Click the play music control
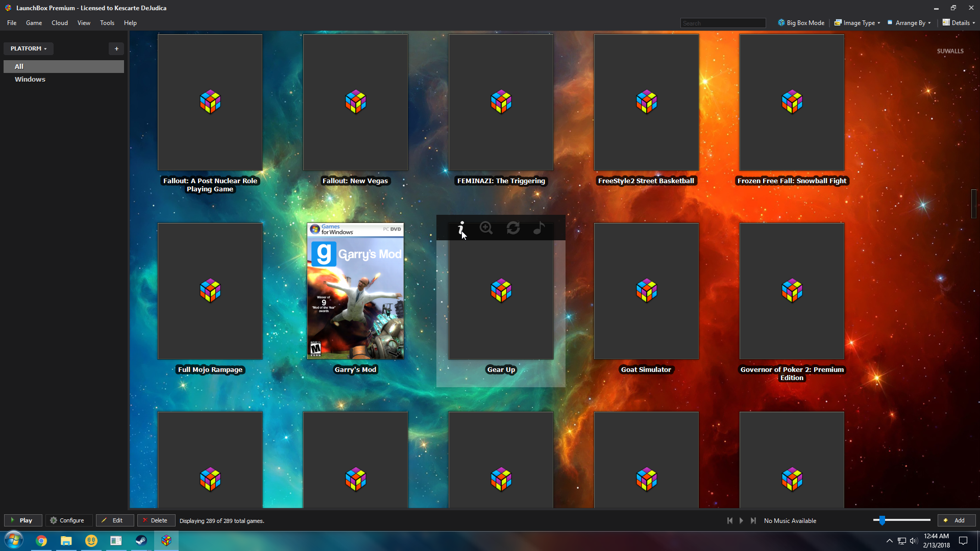 point(741,520)
